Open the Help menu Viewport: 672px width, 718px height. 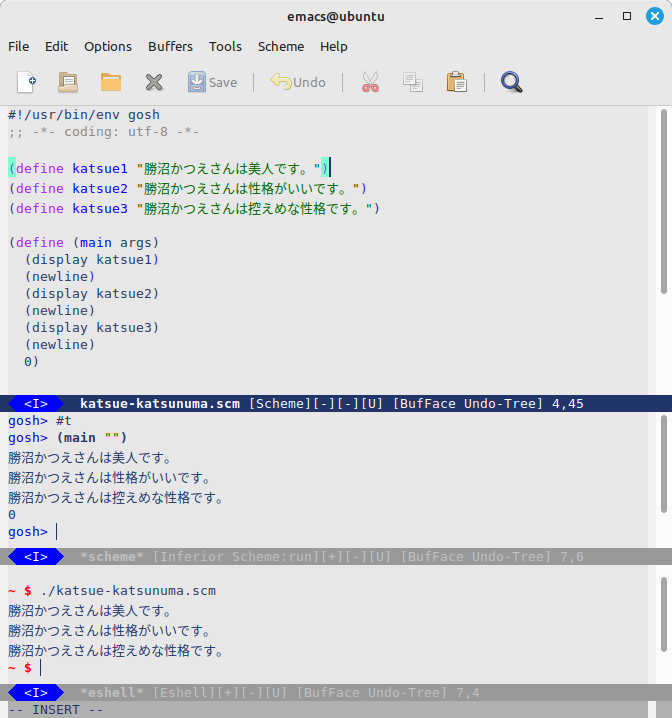pyautogui.click(x=333, y=47)
